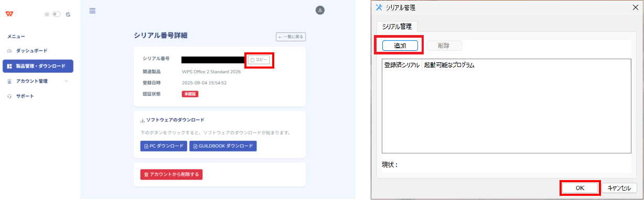Click the WPS logo icon
Image resolution: width=644 pixels, height=200 pixels.
pyautogui.click(x=9, y=14)
